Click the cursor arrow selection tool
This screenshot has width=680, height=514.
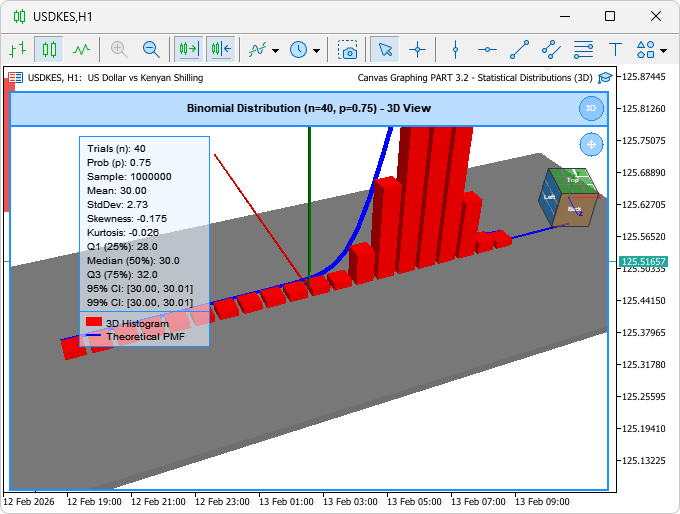click(x=385, y=49)
